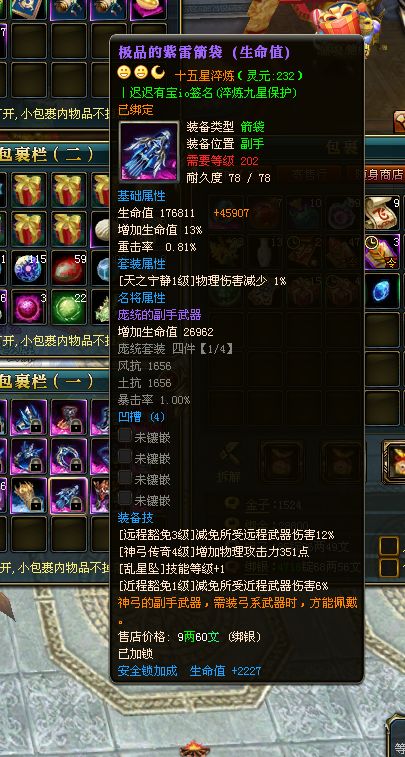This screenshot has width=405, height=757.
Task: Select the timed purple token item
Action: click(x=382, y=252)
